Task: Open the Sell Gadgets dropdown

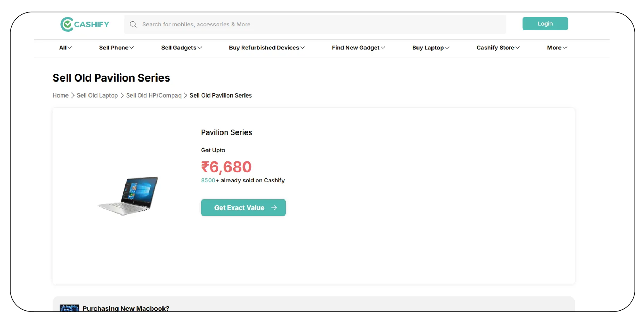Action: (x=181, y=48)
